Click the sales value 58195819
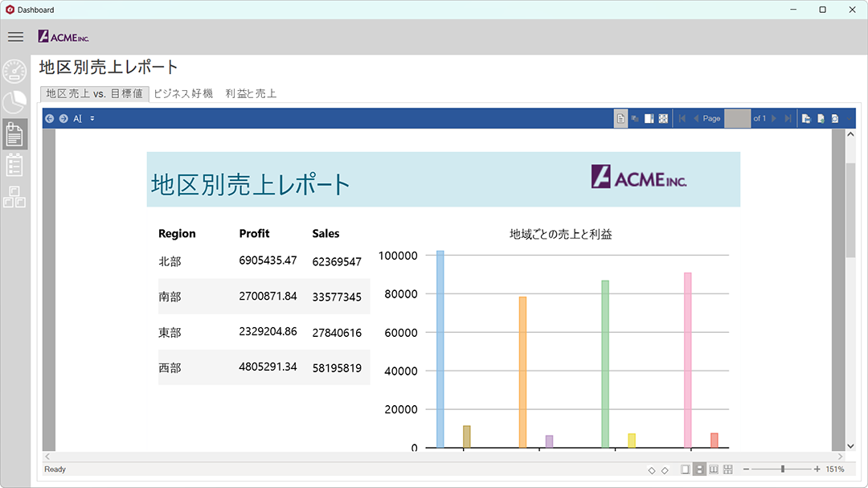 [x=337, y=367]
